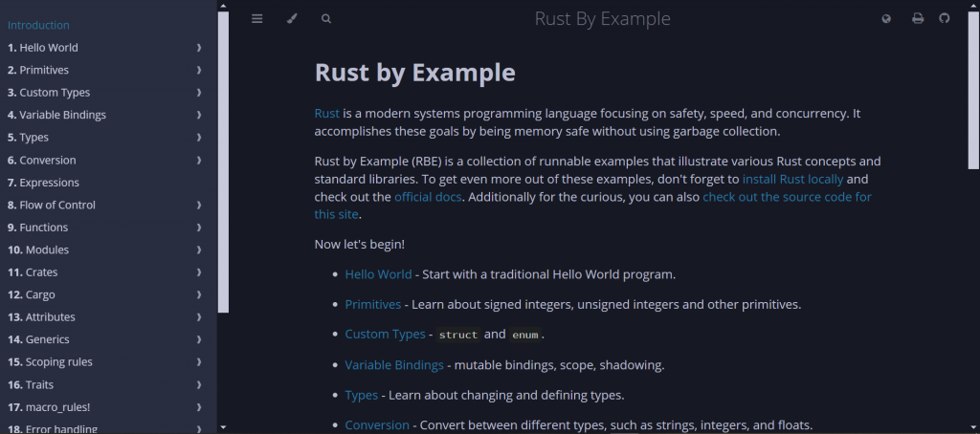Go to 6. Conversion in sidebar

[x=42, y=160]
